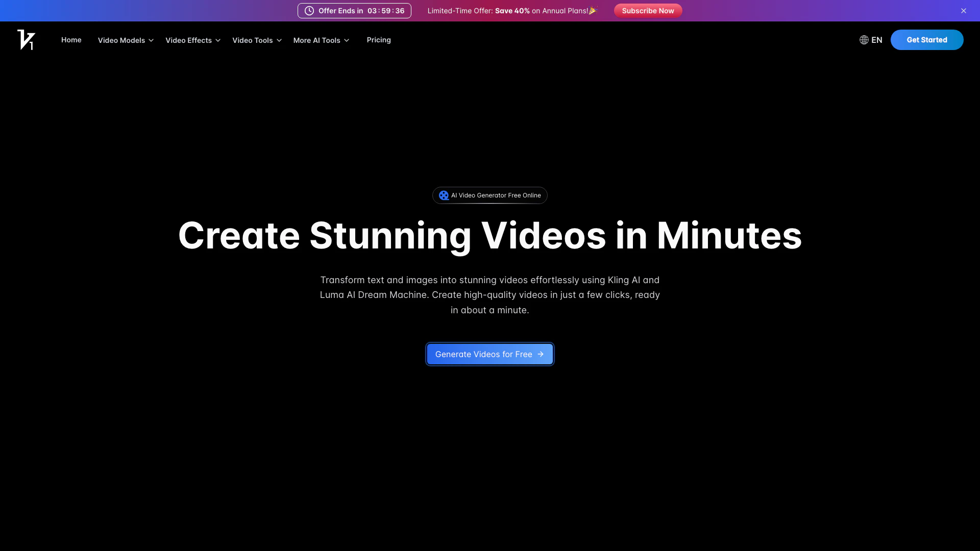Open the More AI Tools menu
This screenshot has width=980, height=551.
321,40
